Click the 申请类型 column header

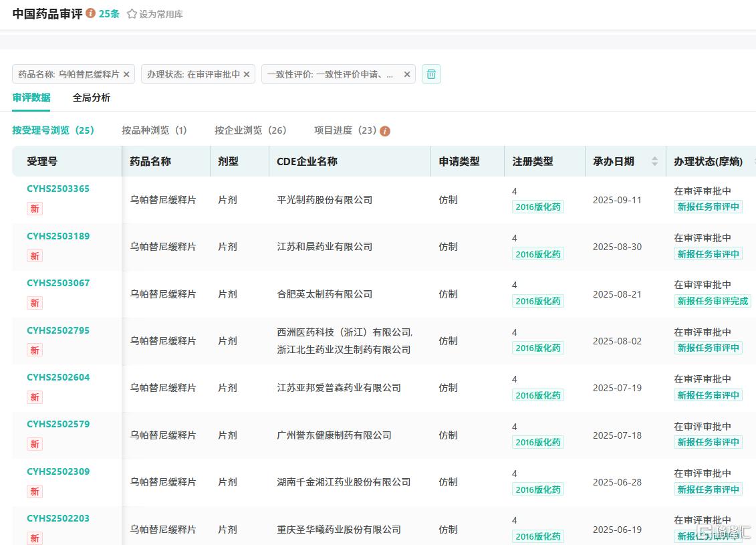point(459,162)
